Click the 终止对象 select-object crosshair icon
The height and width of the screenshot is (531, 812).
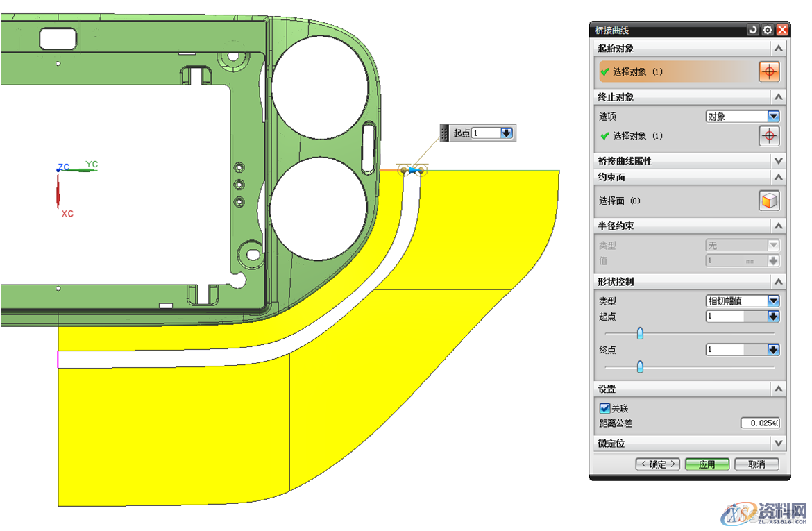click(x=769, y=136)
